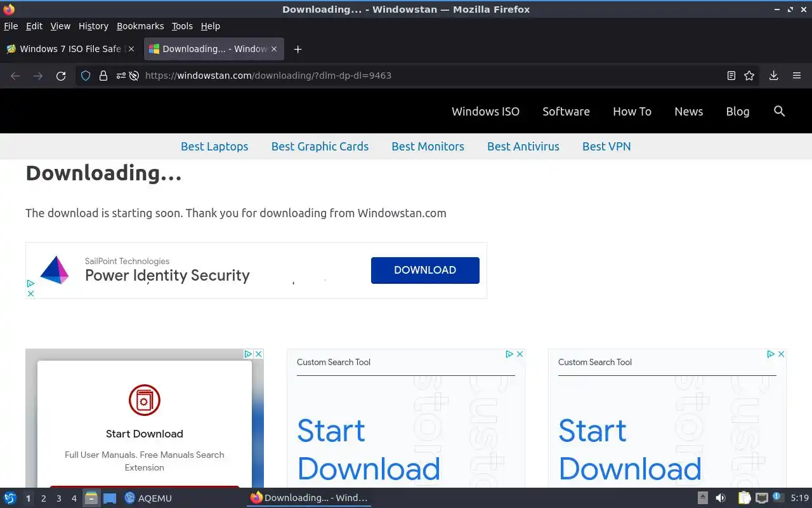Follow the Best Monitors link
812x508 pixels.
428,146
